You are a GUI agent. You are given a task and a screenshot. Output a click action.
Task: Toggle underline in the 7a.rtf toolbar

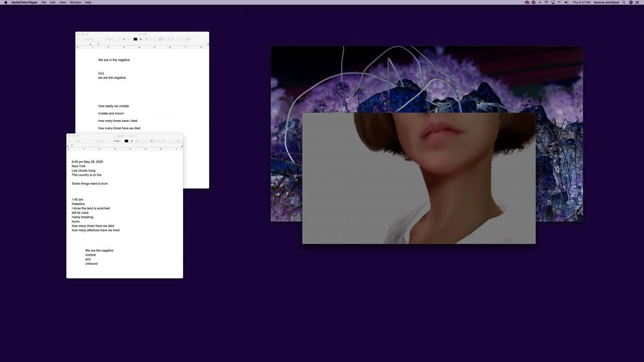145,141
